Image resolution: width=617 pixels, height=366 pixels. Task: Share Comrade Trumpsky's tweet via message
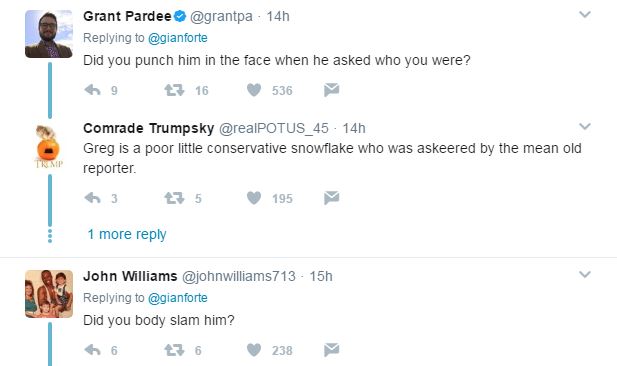click(x=331, y=198)
